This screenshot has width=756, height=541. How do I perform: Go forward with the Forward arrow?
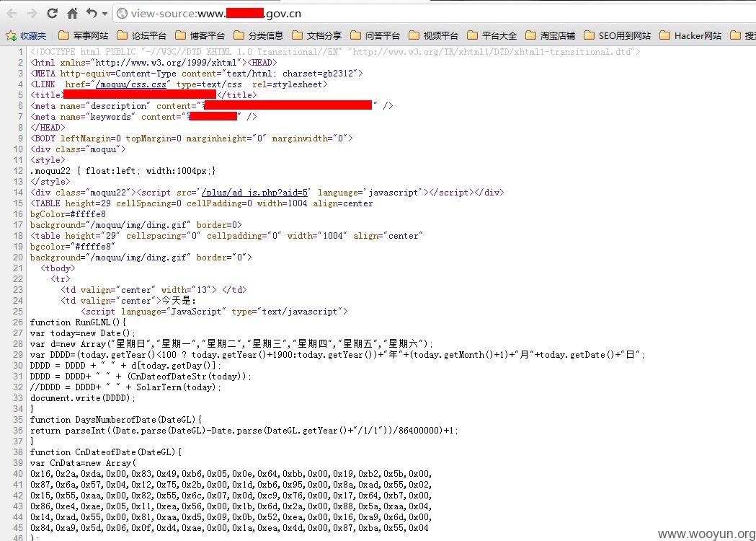click(x=32, y=14)
